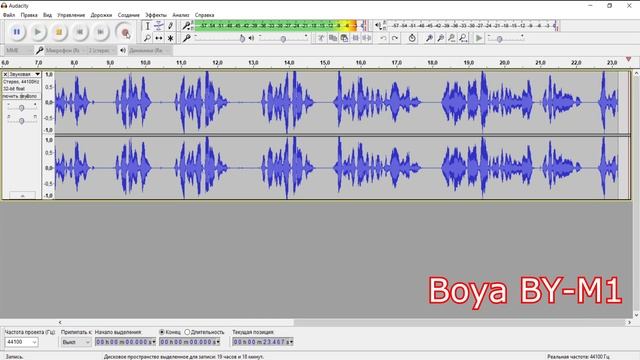
Task: Click the Zoom In icon
Action: 429,38
